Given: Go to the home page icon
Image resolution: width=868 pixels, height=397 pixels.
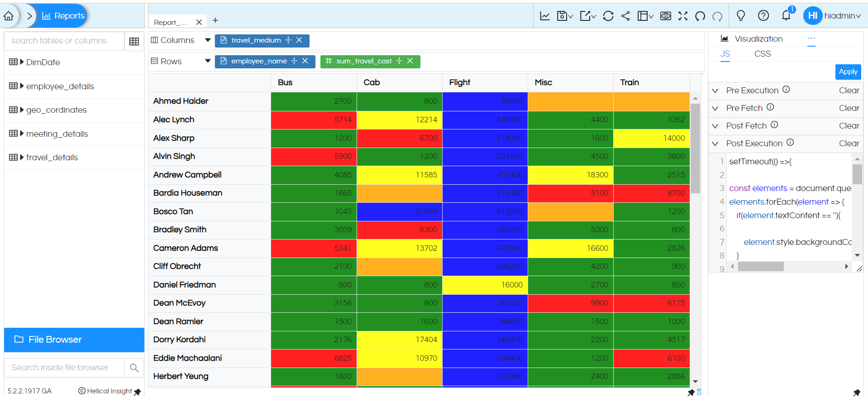Looking at the screenshot, I should (x=9, y=16).
